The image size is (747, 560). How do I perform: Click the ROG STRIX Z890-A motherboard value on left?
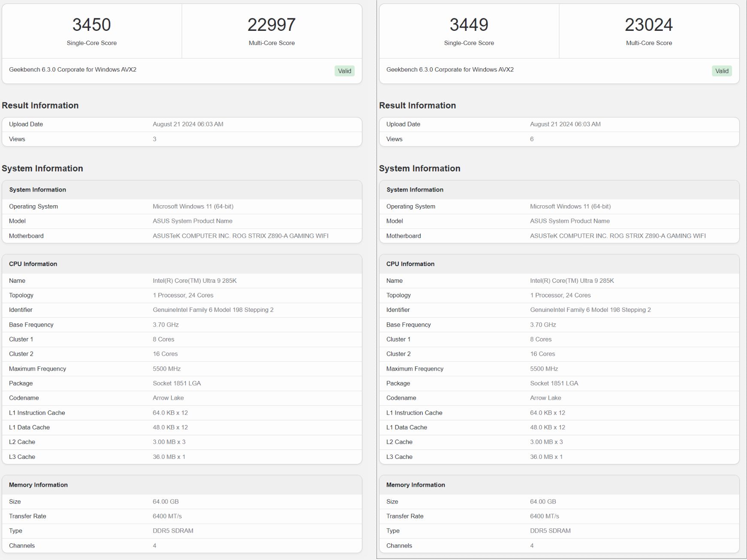241,236
